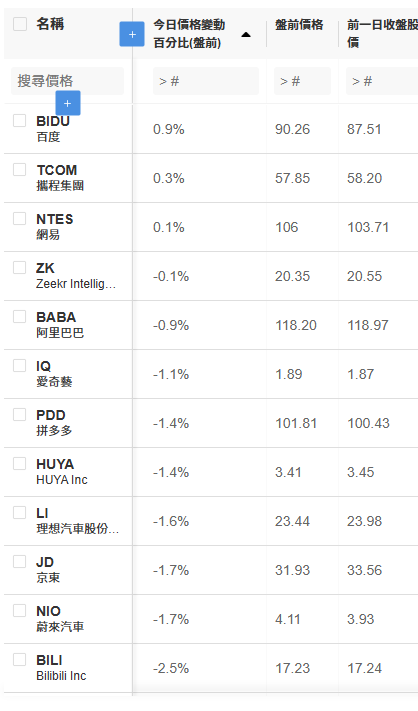The height and width of the screenshot is (711, 418).
Task: Open the JD 京東 stock link
Action: coord(48,569)
